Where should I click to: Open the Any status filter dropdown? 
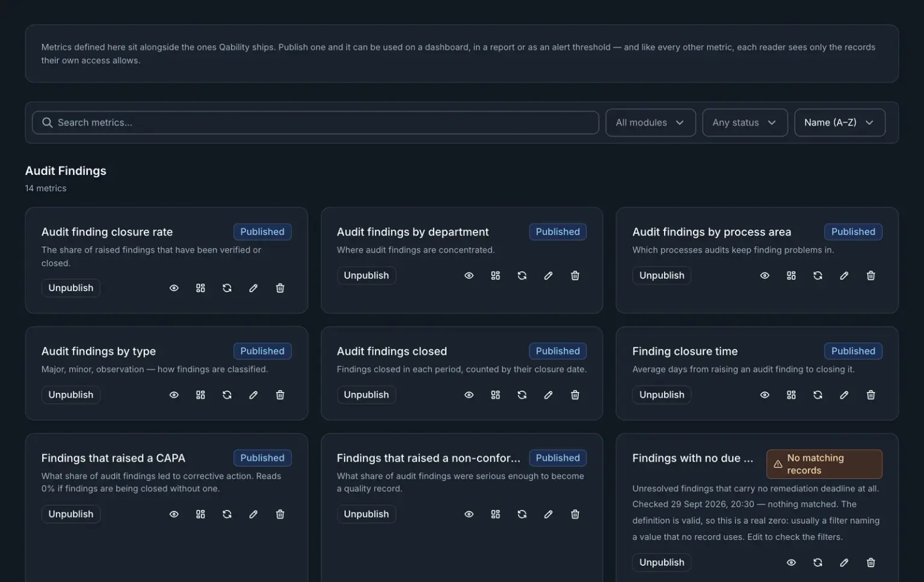click(745, 123)
